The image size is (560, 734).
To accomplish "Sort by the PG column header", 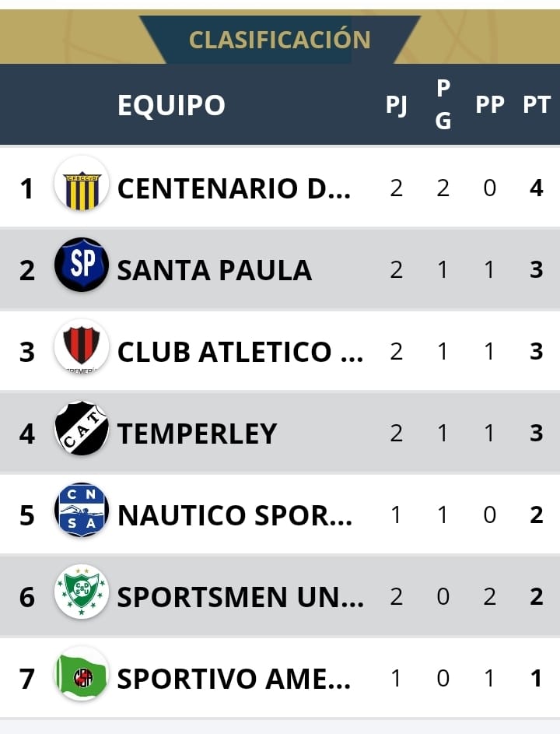I will (x=443, y=105).
